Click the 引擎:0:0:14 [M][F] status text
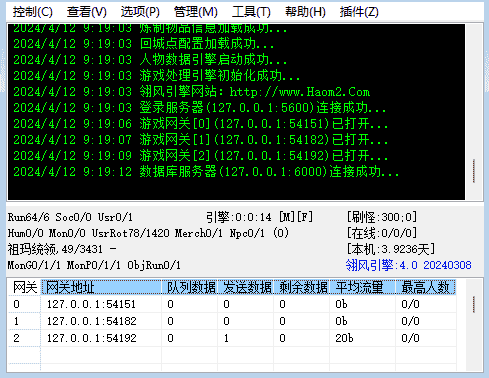The height and width of the screenshot is (378, 489). point(259,217)
